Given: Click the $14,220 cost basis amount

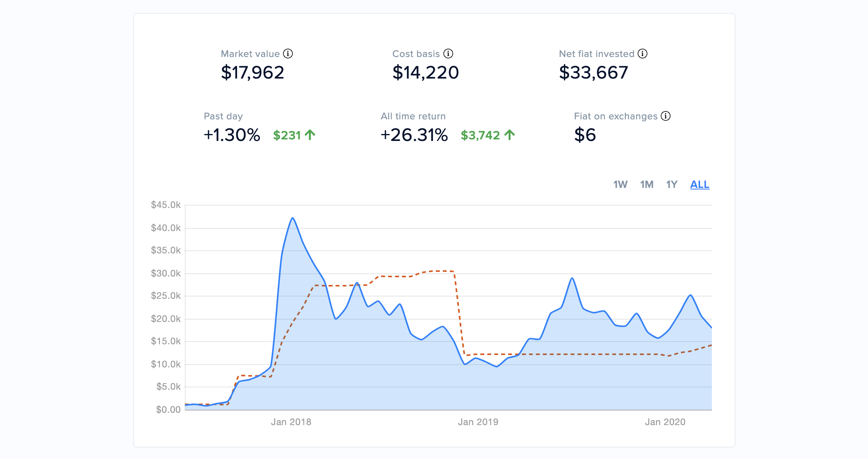Looking at the screenshot, I should pyautogui.click(x=426, y=73).
